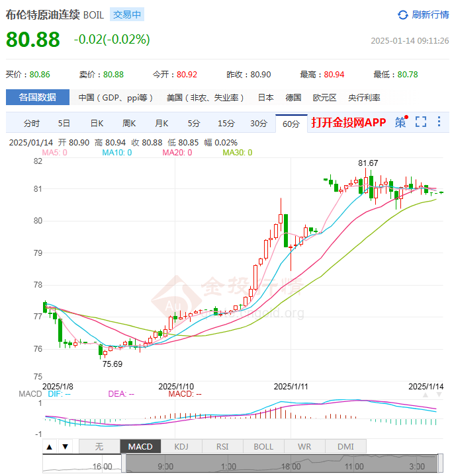Switch indicator to KDJ

pos(181,446)
